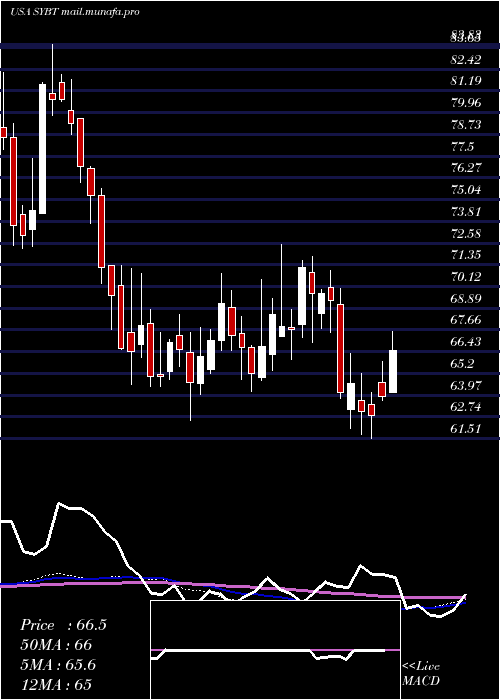
Task: Click the <<Live MACD label
Action: point(421,674)
